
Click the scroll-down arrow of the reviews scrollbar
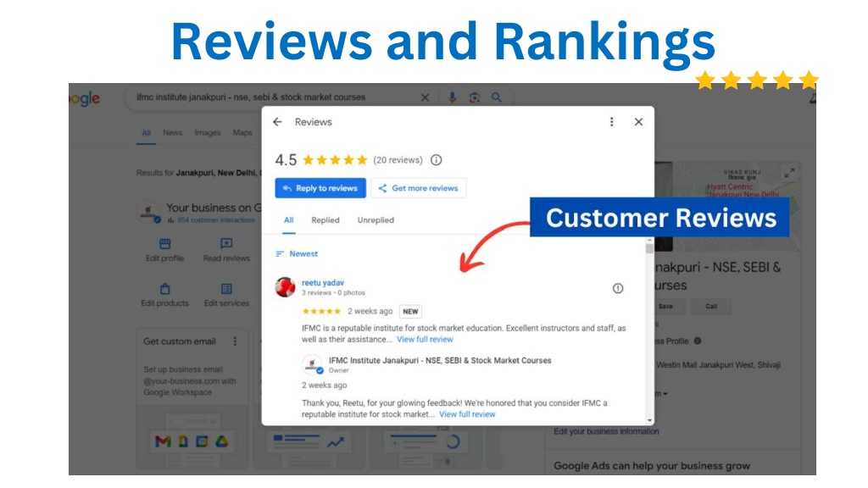(x=649, y=421)
